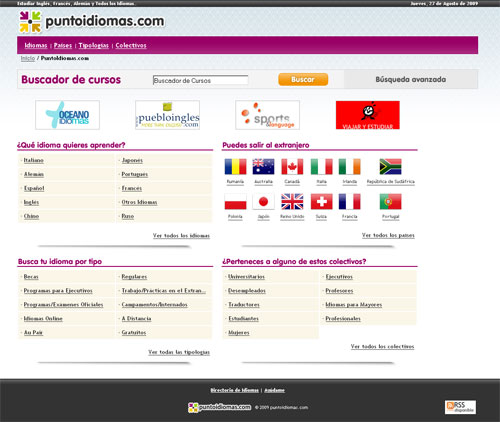Screen dimensions: 500x422
Task: Select the Francés language link
Action: pyautogui.click(x=132, y=188)
